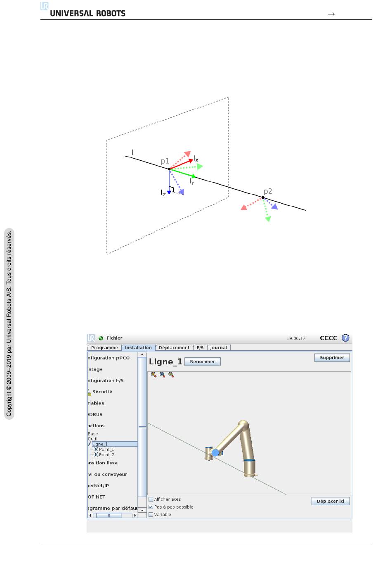Screen dimensions: 392x573
Task: Click the sidebar horizontal scroll right arrow
Action: (x=135, y=516)
